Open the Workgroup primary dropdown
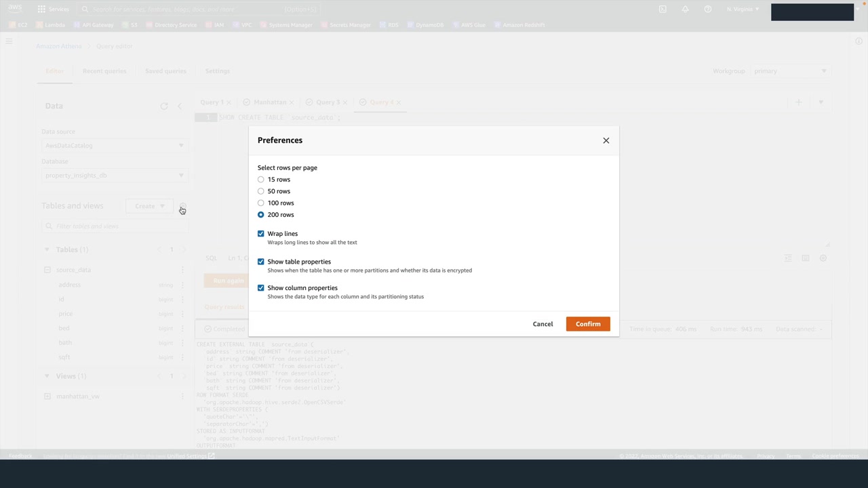868x488 pixels. 790,71
